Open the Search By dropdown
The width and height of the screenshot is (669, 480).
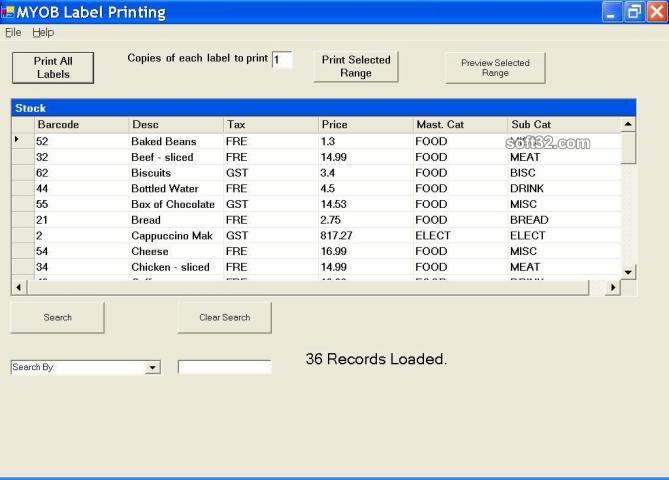click(x=152, y=367)
